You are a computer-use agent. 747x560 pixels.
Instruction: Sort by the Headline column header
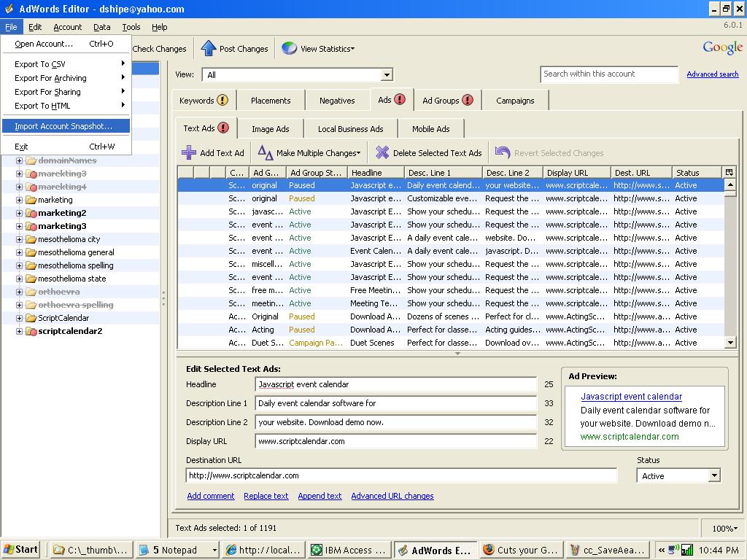(376, 172)
